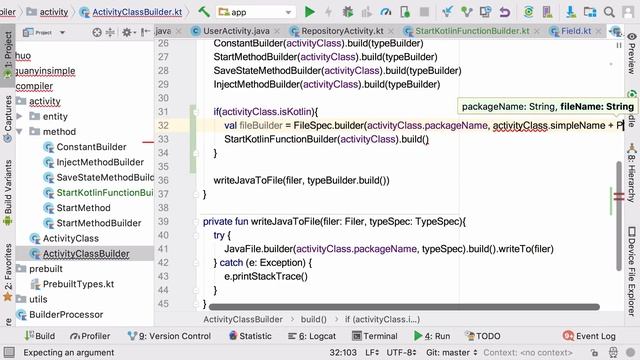640x360 pixels.
Task: Toggle the Preview panel on right edge
Action: 631,53
